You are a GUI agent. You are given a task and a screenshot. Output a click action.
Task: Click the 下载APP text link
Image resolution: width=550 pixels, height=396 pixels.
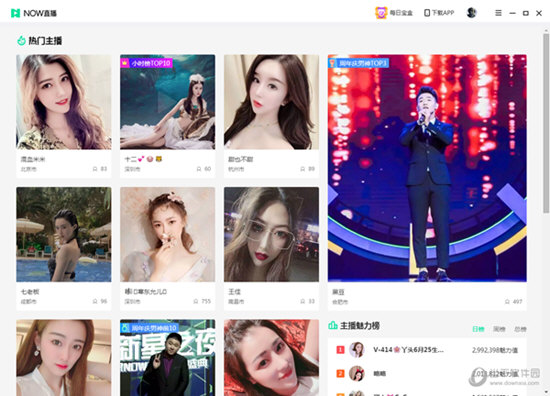[x=443, y=13]
